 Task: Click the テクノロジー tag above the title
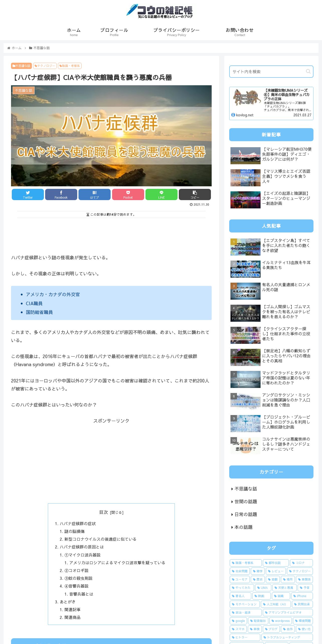[x=45, y=66]
